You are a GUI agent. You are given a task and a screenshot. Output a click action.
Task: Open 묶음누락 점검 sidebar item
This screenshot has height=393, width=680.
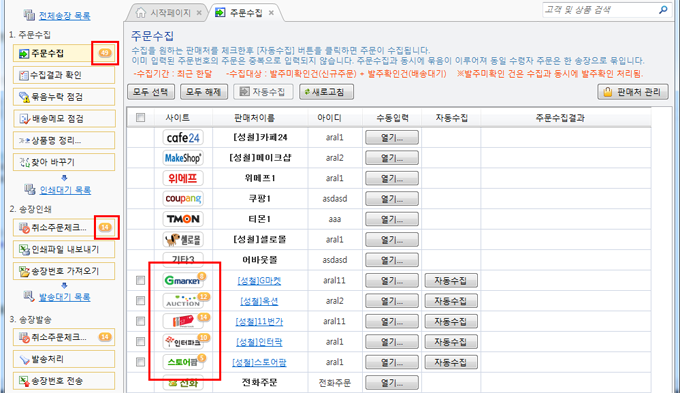[x=64, y=97]
